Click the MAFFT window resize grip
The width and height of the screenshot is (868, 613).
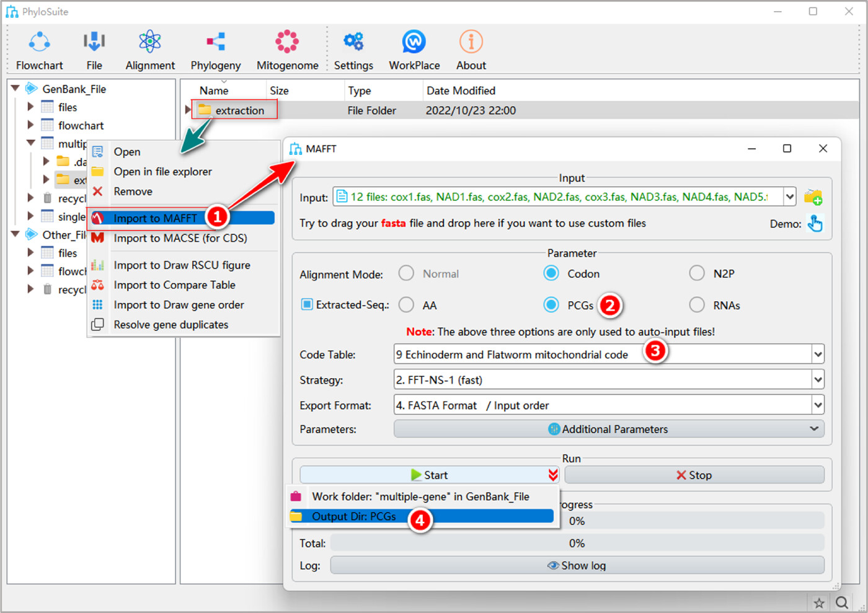836,585
